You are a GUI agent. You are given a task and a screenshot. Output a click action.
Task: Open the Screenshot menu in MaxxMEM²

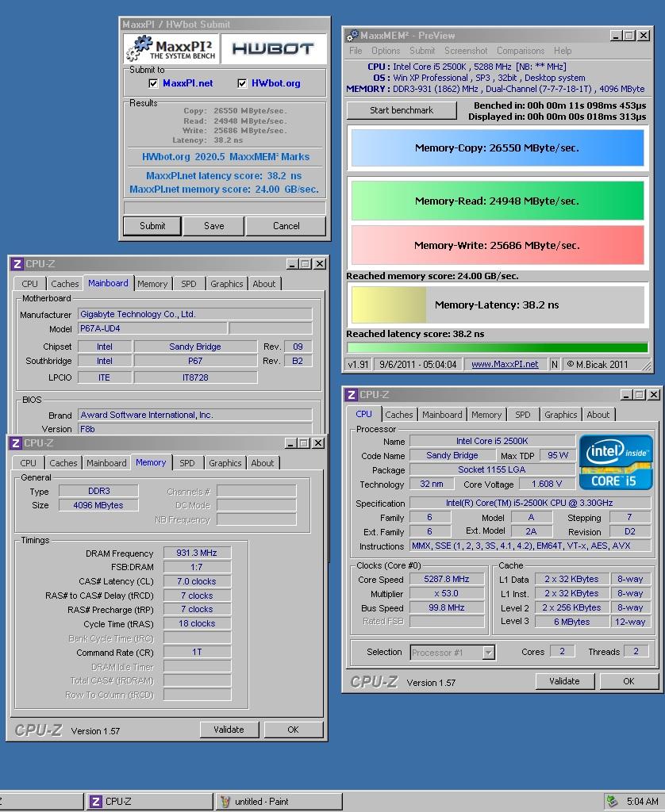pyautogui.click(x=466, y=51)
